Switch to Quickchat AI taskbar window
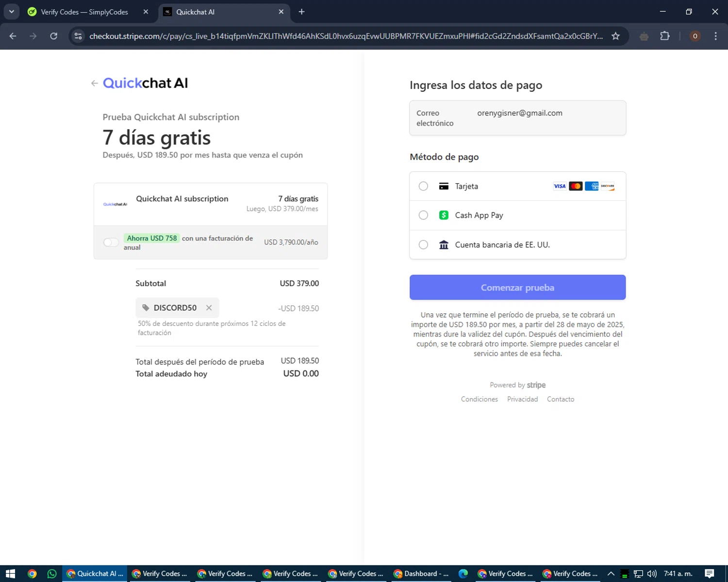Image resolution: width=728 pixels, height=582 pixels. 95,574
